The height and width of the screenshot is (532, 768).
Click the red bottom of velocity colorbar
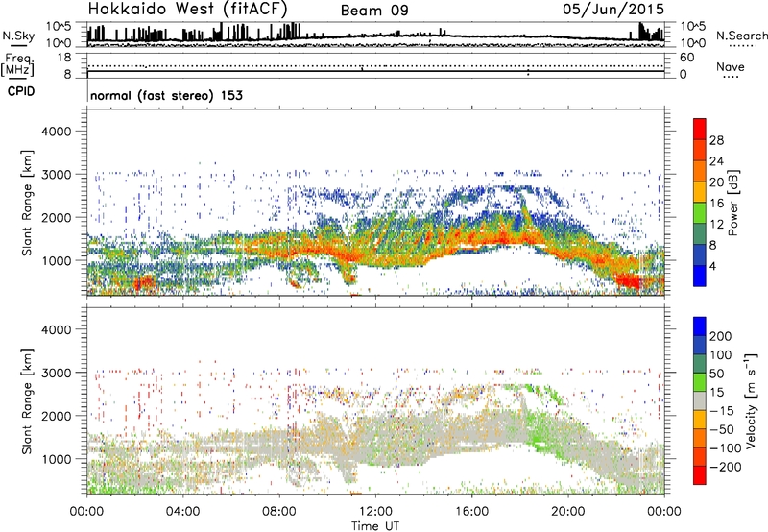pos(700,475)
